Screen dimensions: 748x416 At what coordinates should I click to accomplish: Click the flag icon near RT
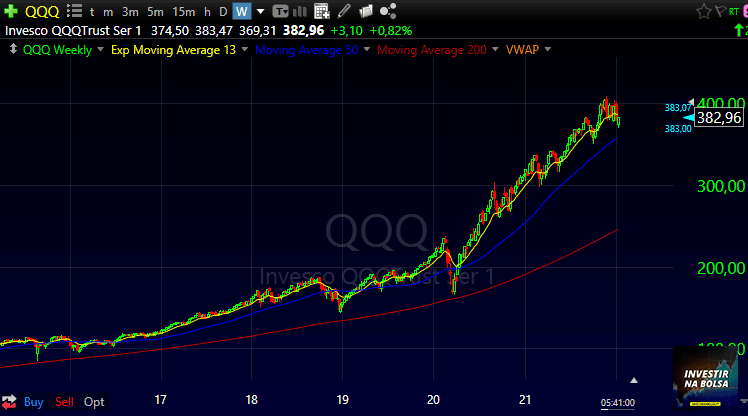click(720, 10)
